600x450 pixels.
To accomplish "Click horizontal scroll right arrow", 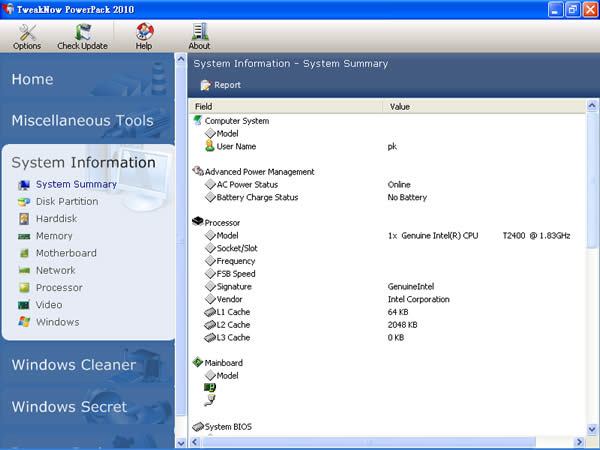I will [x=580, y=442].
